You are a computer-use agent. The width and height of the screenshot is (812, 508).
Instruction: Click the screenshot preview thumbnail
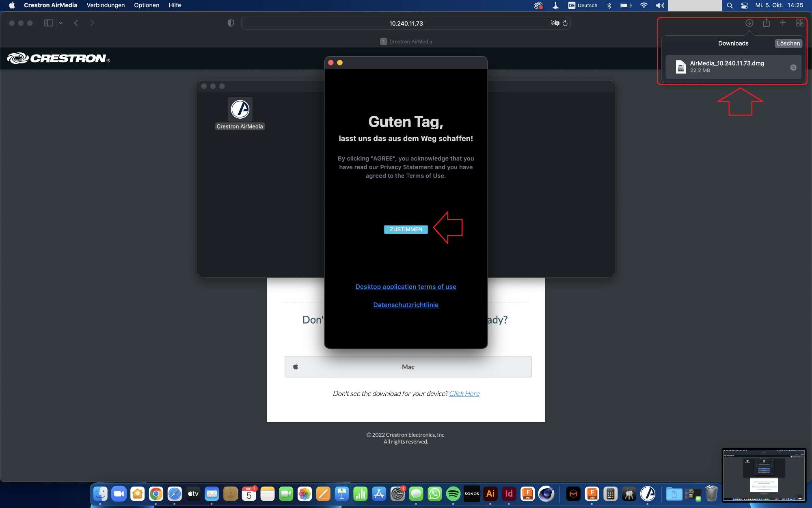(764, 475)
